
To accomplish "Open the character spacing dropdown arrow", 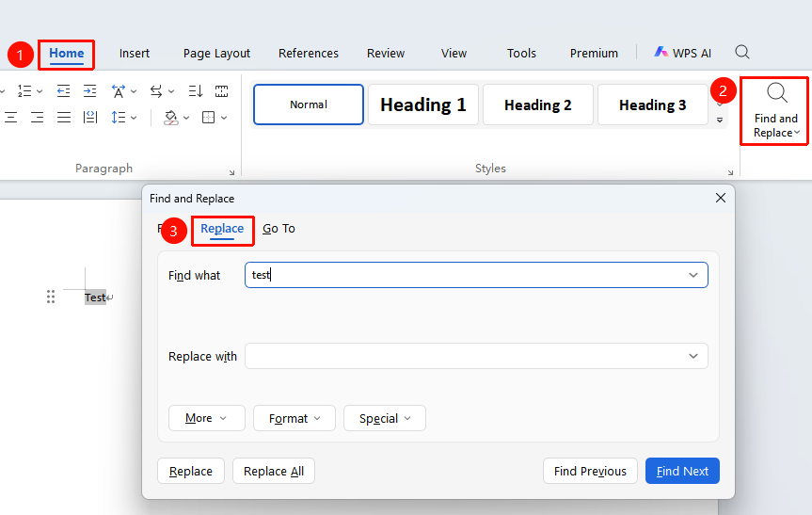I will (134, 91).
